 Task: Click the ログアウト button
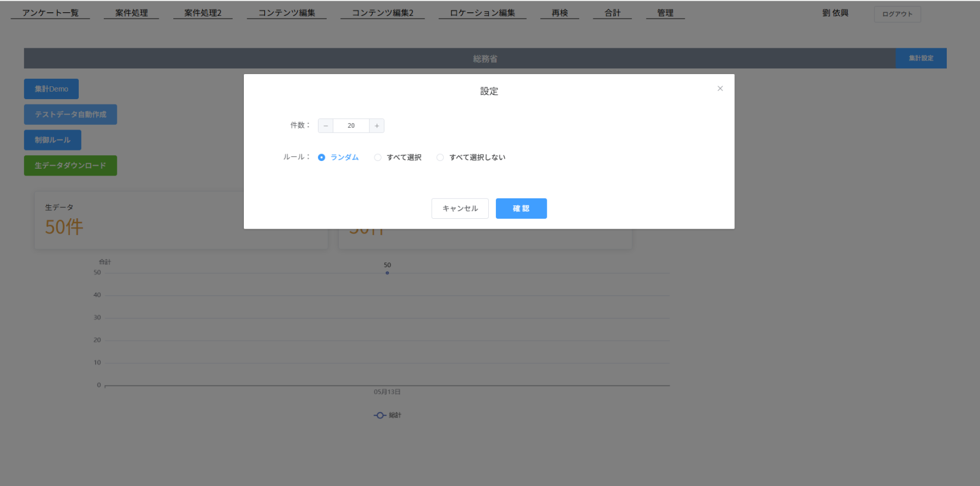[897, 14]
